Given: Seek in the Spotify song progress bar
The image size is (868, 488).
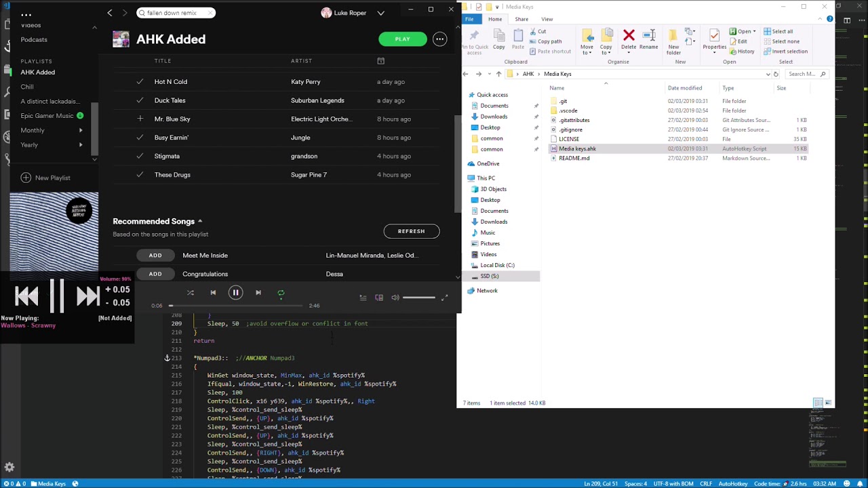Looking at the screenshot, I should pyautogui.click(x=235, y=306).
